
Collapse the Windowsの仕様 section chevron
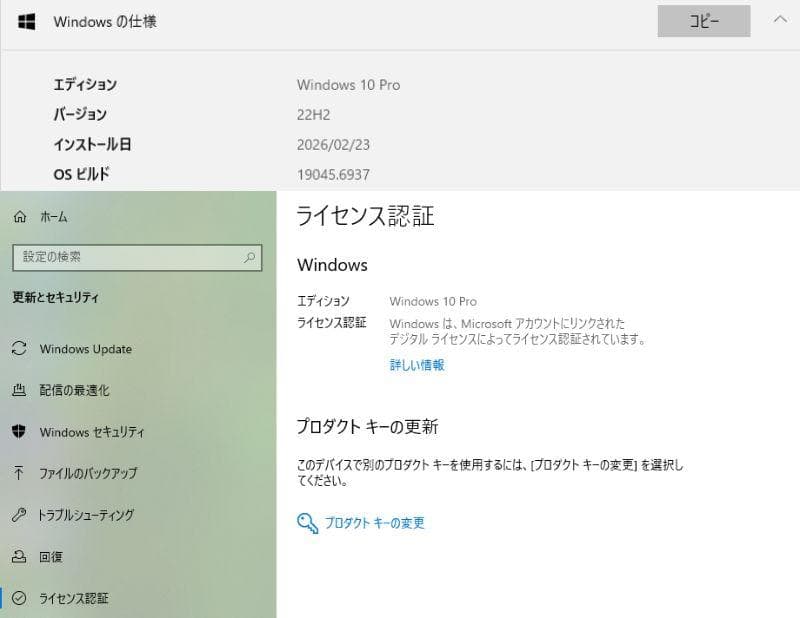point(780,19)
